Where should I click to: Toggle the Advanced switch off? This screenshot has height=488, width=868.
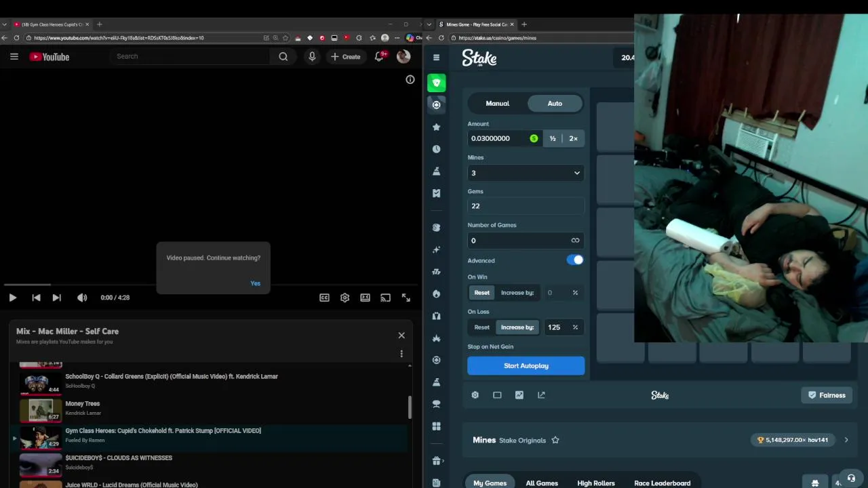click(575, 260)
